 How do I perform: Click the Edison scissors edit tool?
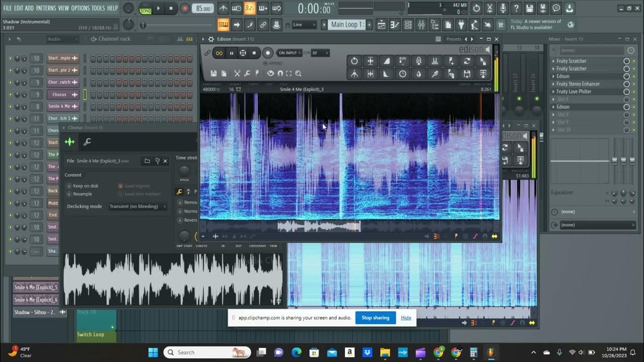pyautogui.click(x=237, y=73)
